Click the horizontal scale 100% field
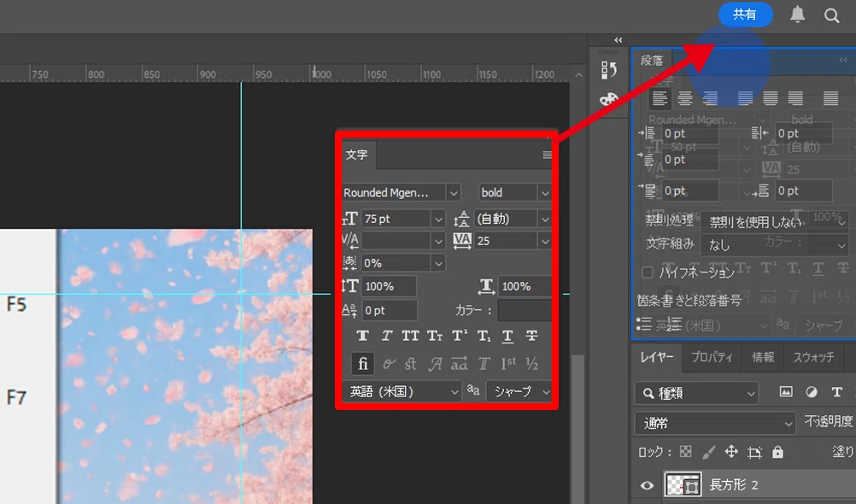Viewport: 856px width, 504px height. [x=525, y=286]
